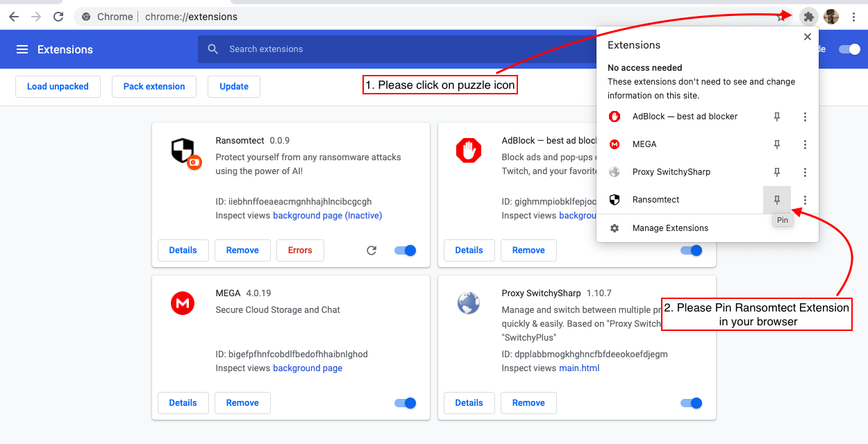Turn off the MEGA extension toggle
Viewport: 868px width, 444px height.
tap(405, 403)
